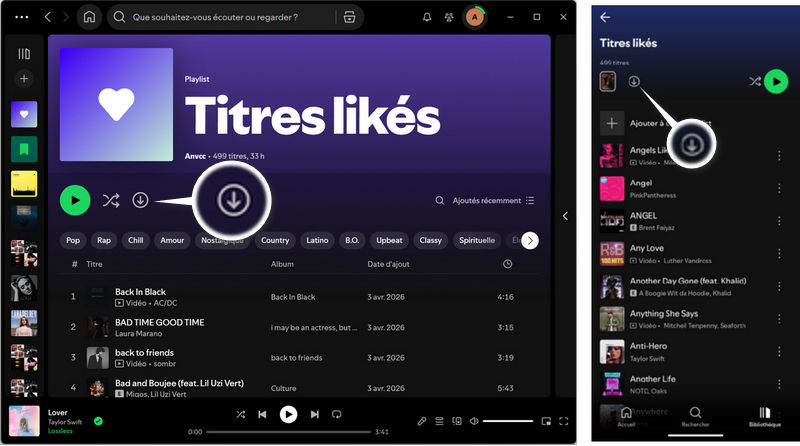Filter by the B.O. tag
The width and height of the screenshot is (800, 446).
352,240
